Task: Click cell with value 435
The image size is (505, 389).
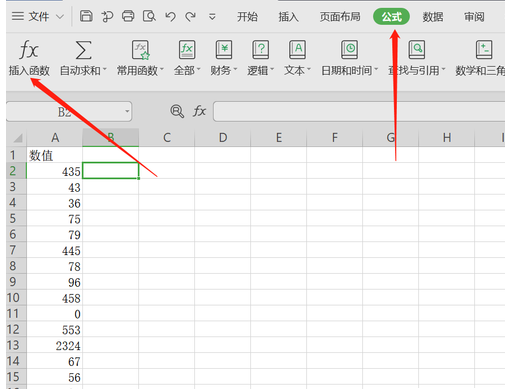Action: 55,171
